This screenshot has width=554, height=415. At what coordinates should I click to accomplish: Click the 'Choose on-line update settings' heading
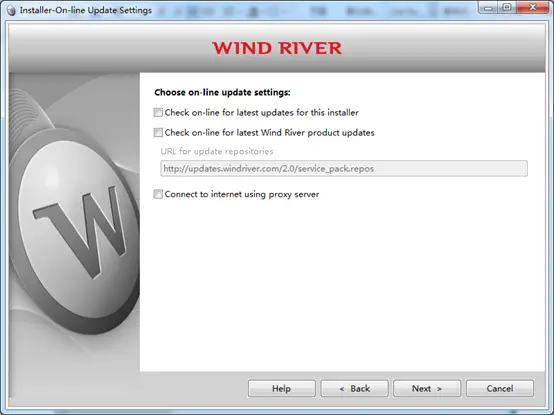tap(222, 93)
